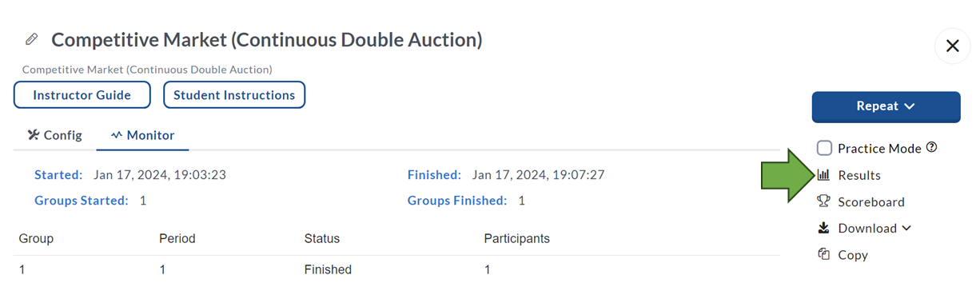This screenshot has height=299, width=980.
Task: Switch to the Config tab
Action: (54, 135)
